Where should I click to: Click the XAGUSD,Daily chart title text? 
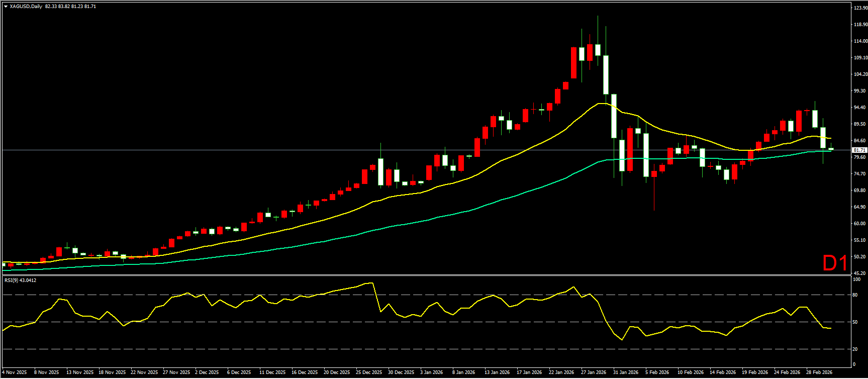[x=26, y=7]
